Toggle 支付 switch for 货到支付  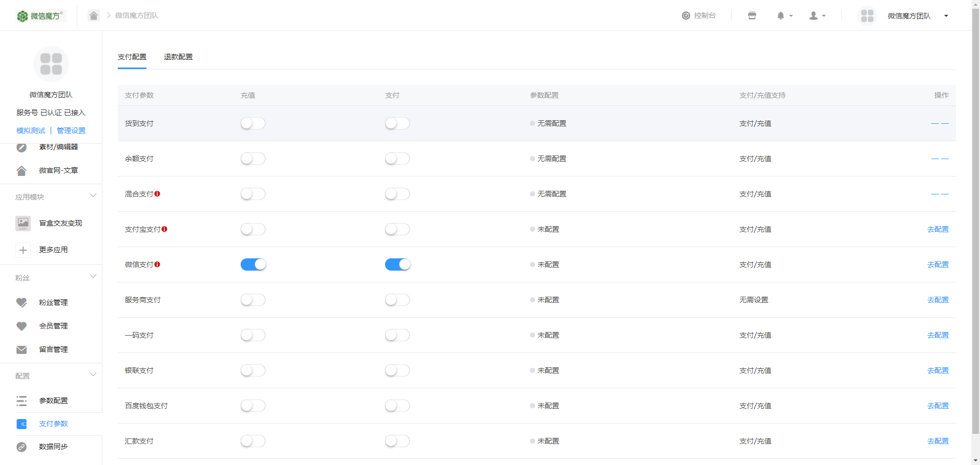tap(397, 123)
